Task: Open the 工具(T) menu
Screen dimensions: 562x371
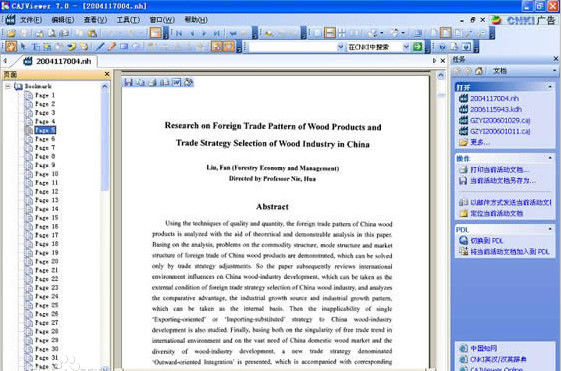Action: click(x=128, y=20)
